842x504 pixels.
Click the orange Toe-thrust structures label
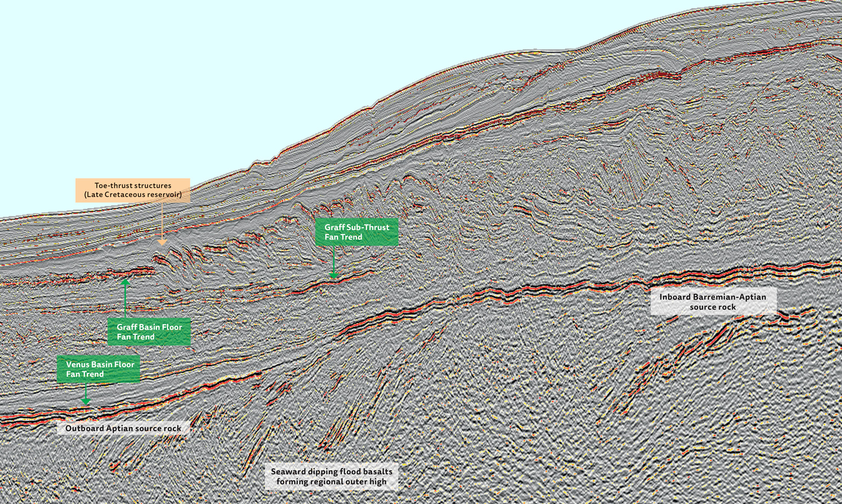point(133,190)
